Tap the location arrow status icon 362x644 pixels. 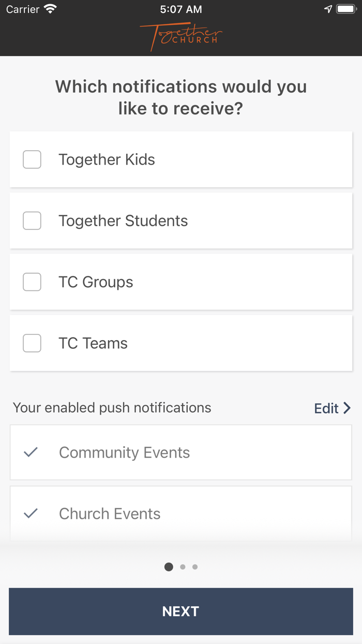328,9
